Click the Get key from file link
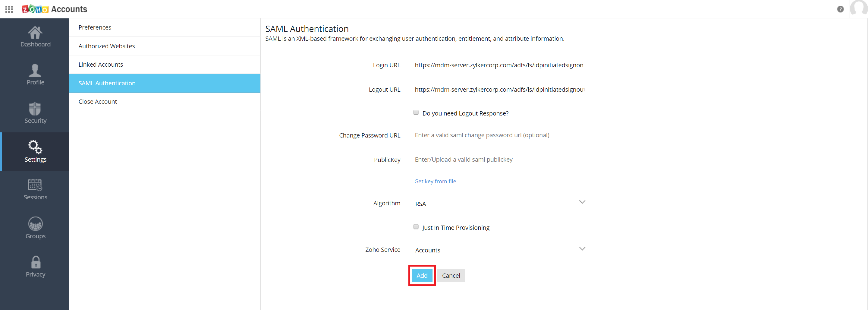This screenshot has width=868, height=310. (435, 181)
